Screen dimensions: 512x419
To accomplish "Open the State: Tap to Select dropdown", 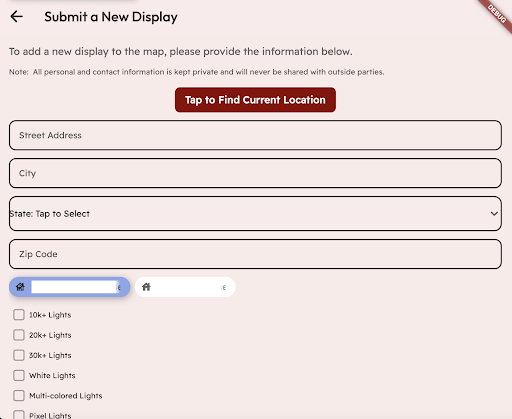I will point(255,213).
